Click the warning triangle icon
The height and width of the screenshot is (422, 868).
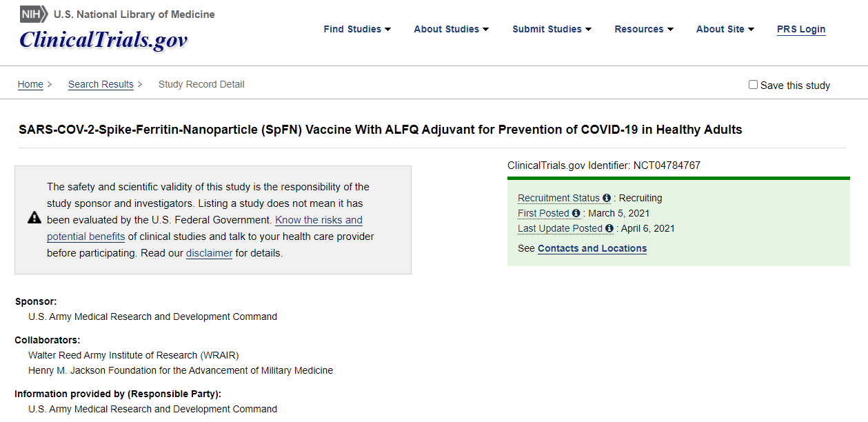[34, 218]
